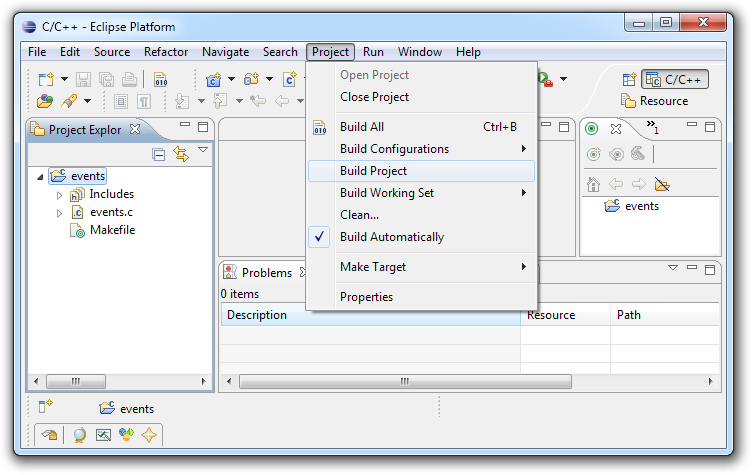Open the External Tools dropdown arrow
Image resolution: width=752 pixels, height=475 pixels.
[x=564, y=79]
